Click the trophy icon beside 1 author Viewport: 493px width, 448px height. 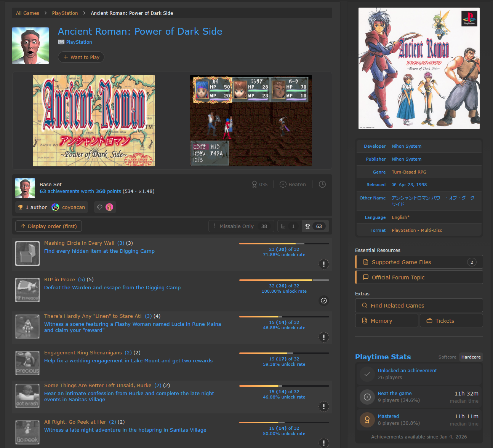[x=21, y=207]
